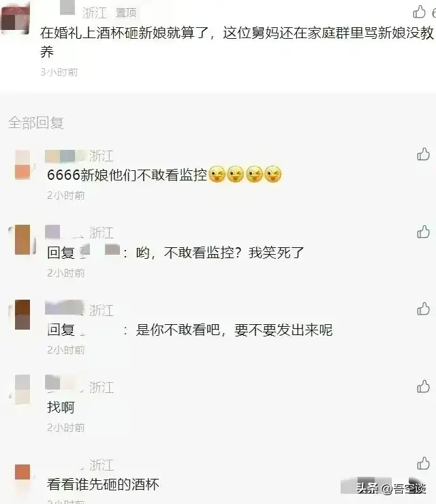Open the 头条 watermark account link
Image resolution: width=436 pixels, height=504 pixels.
click(391, 488)
